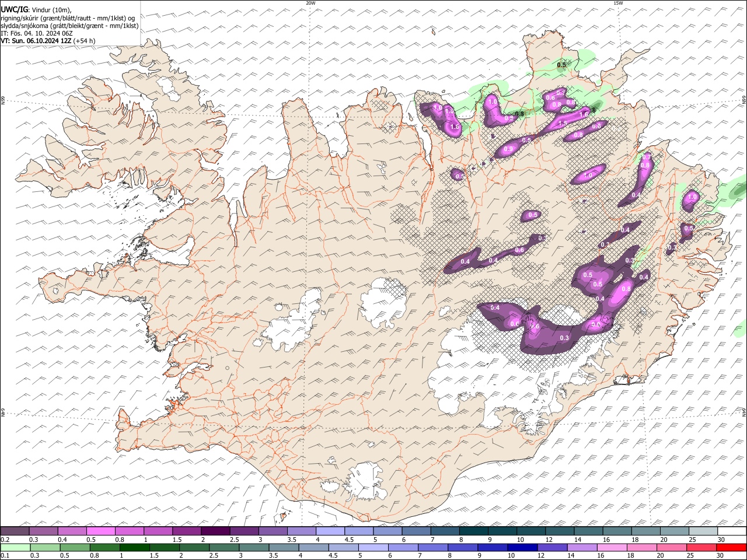
Task: Select the darkest purple swatch starting at 2
Action: [215, 531]
